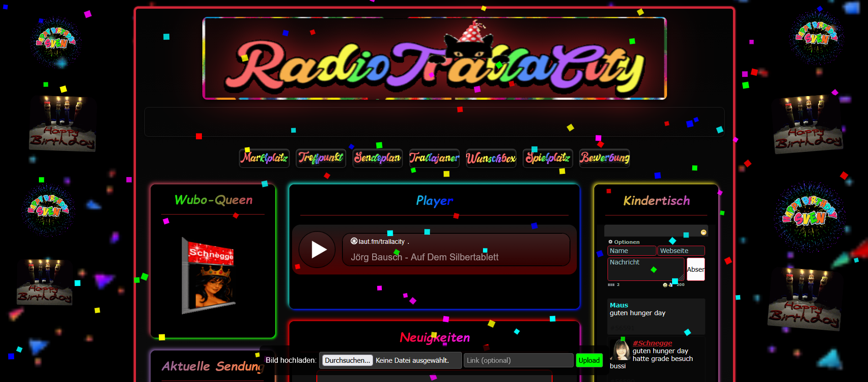Image resolution: width=868 pixels, height=382 pixels.
Task: Focus the Webseite input field
Action: pos(680,251)
